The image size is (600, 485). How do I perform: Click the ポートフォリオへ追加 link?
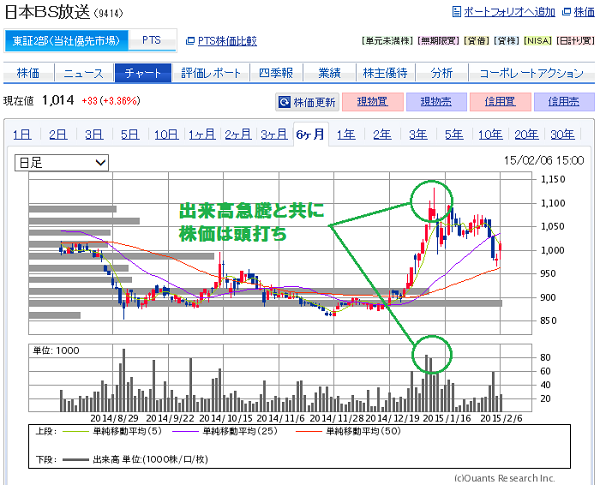click(509, 12)
